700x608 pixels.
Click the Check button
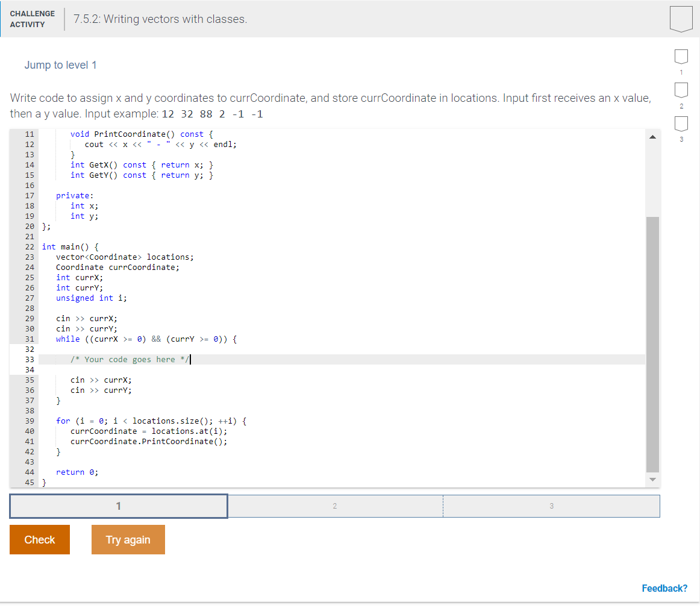pyautogui.click(x=39, y=539)
